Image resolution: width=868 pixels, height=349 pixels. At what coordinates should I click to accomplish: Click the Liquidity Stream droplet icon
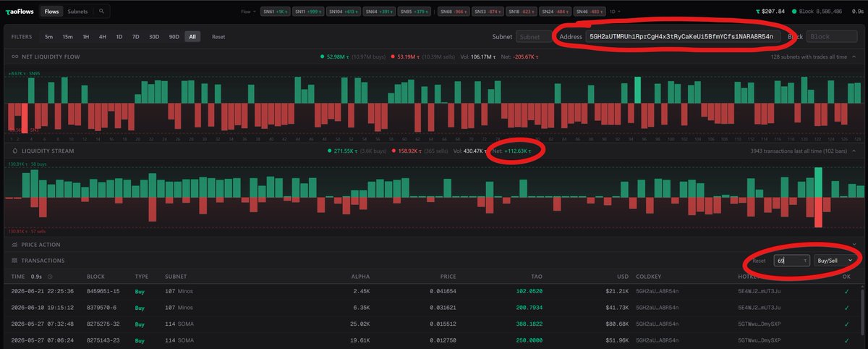tap(16, 151)
